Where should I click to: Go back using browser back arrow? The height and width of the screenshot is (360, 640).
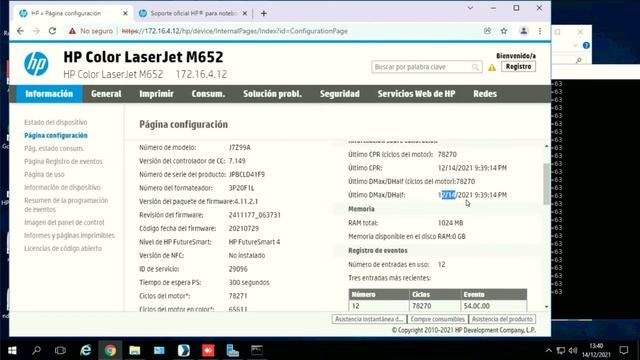(20, 31)
